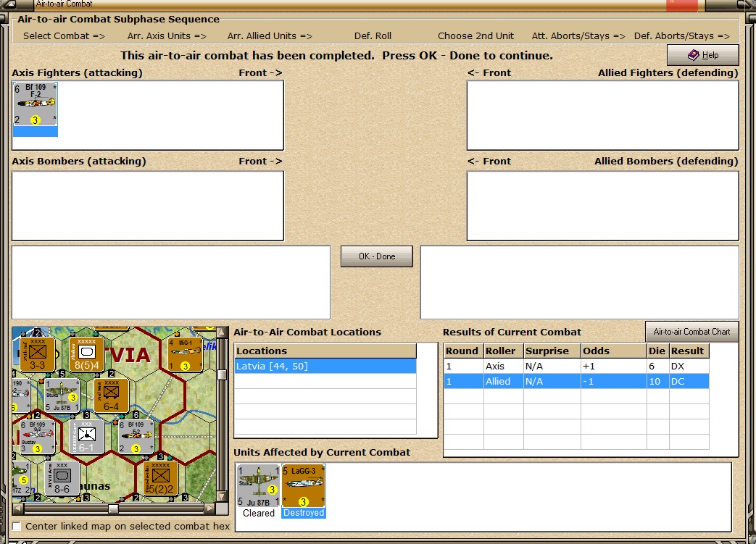Click the map's vertical scrollbar down arrow

point(223,497)
